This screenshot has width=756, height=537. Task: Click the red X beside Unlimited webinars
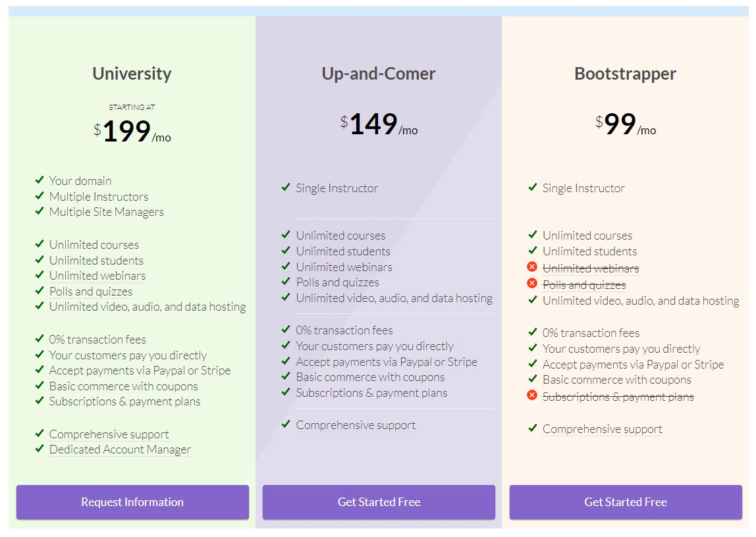tap(532, 267)
